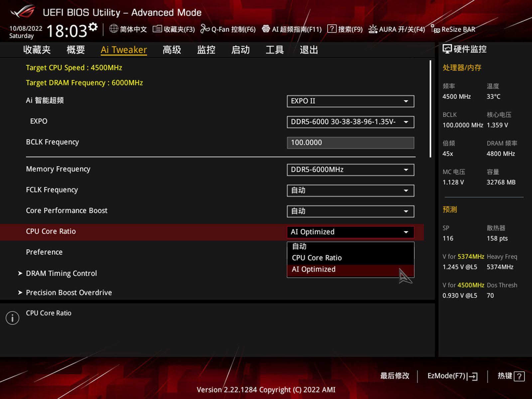532x399 pixels.
Task: Open 搜索(F9) search
Action: coord(345,29)
